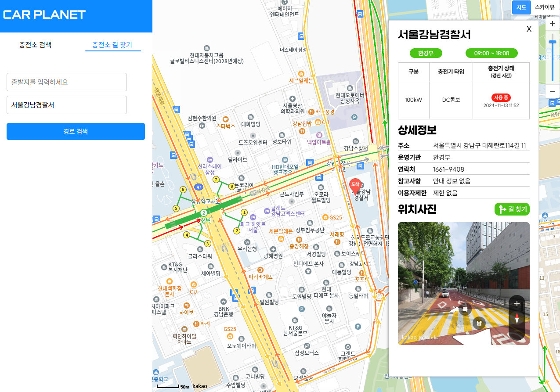
Task: Click the 환경부 green tag
Action: (426, 53)
